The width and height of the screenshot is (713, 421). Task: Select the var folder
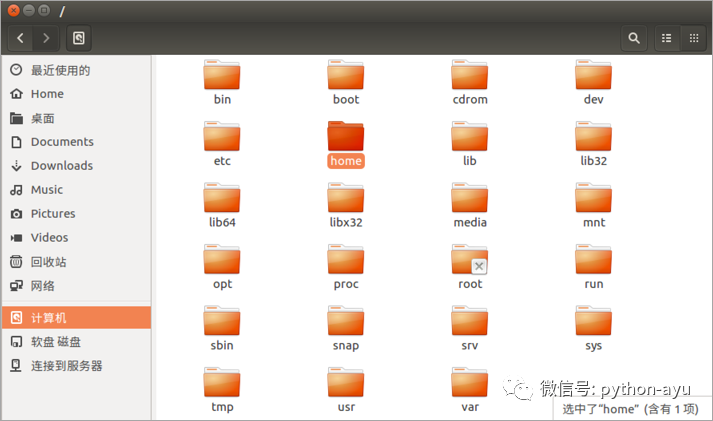pos(470,390)
